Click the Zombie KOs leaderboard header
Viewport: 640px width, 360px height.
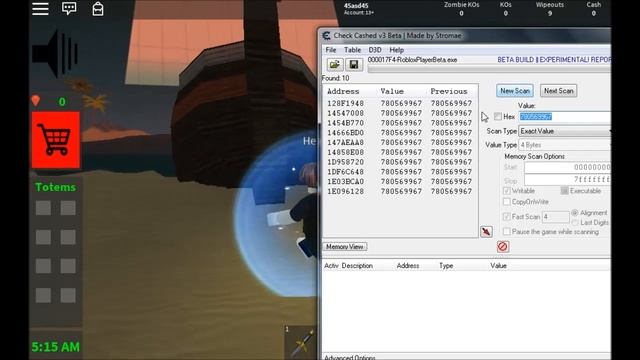tap(461, 4)
